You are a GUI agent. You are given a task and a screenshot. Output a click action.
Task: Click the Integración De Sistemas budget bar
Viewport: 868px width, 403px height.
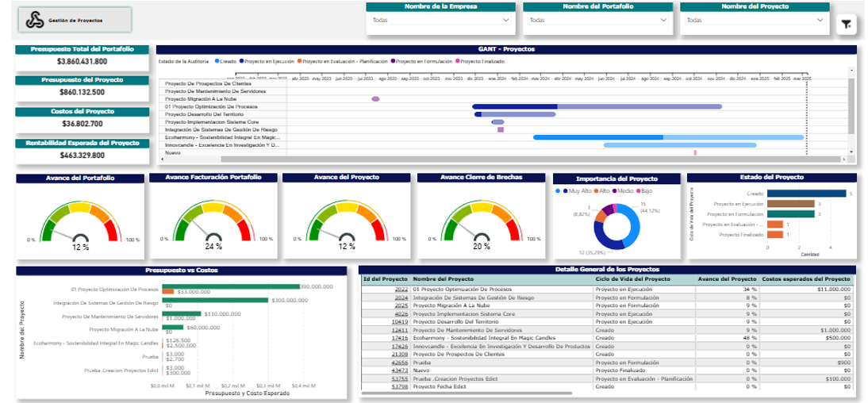click(214, 300)
